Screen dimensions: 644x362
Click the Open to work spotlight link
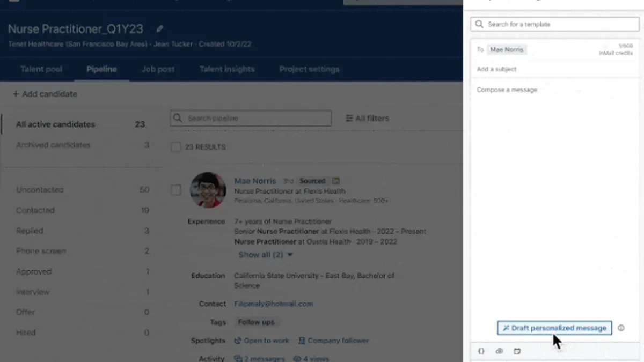262,341
